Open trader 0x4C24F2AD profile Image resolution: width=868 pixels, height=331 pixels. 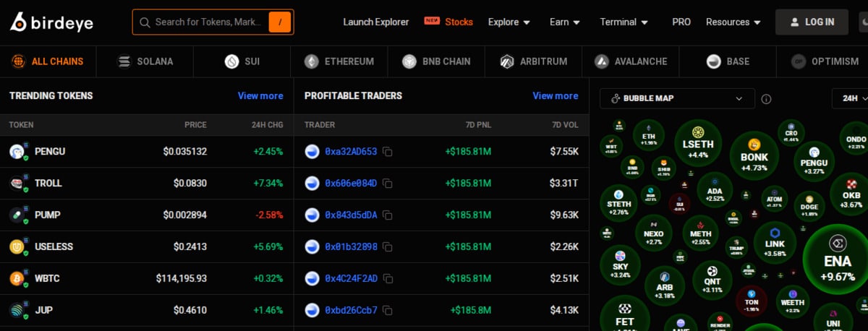(351, 279)
